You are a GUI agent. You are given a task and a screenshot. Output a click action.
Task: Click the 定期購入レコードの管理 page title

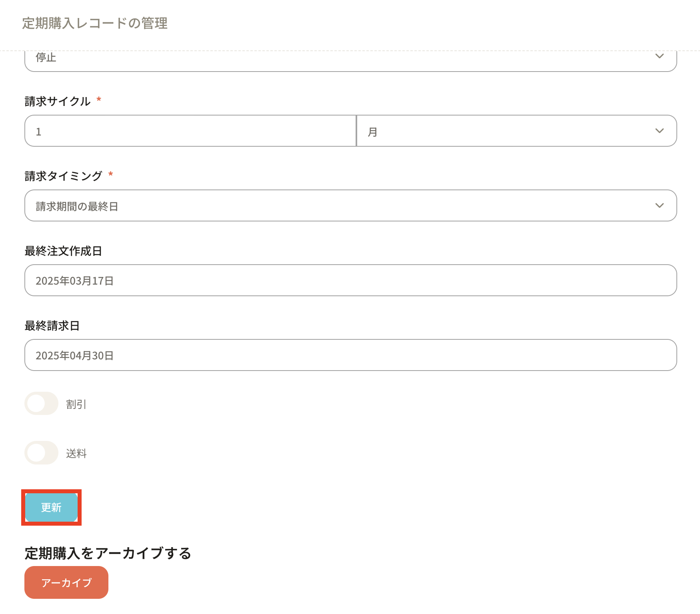(95, 23)
